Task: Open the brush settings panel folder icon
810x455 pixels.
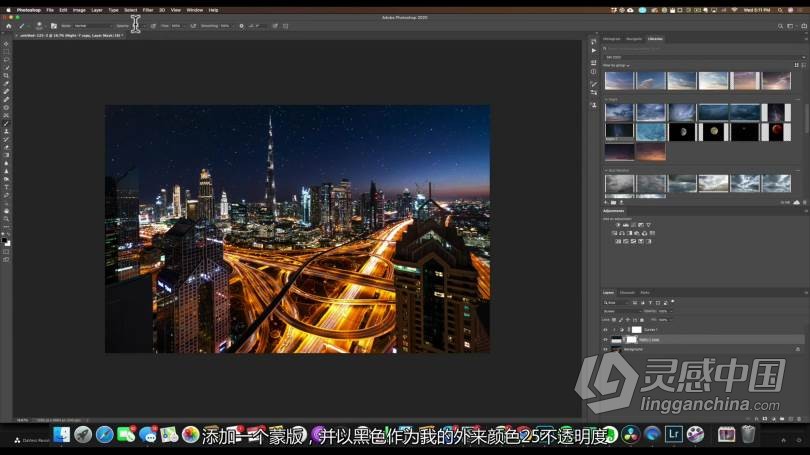Action: [x=54, y=26]
